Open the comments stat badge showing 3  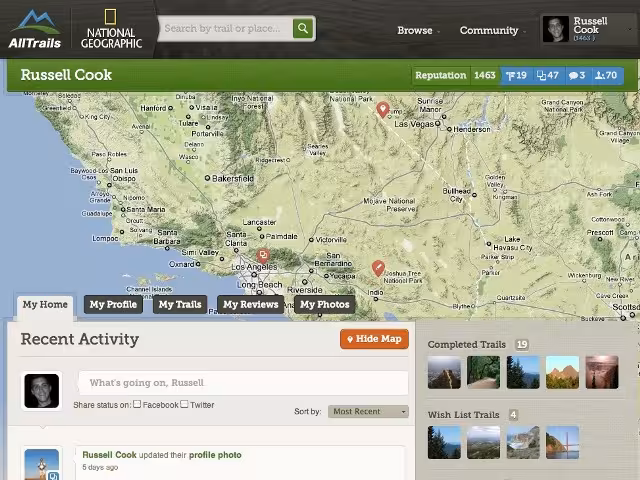coord(577,76)
